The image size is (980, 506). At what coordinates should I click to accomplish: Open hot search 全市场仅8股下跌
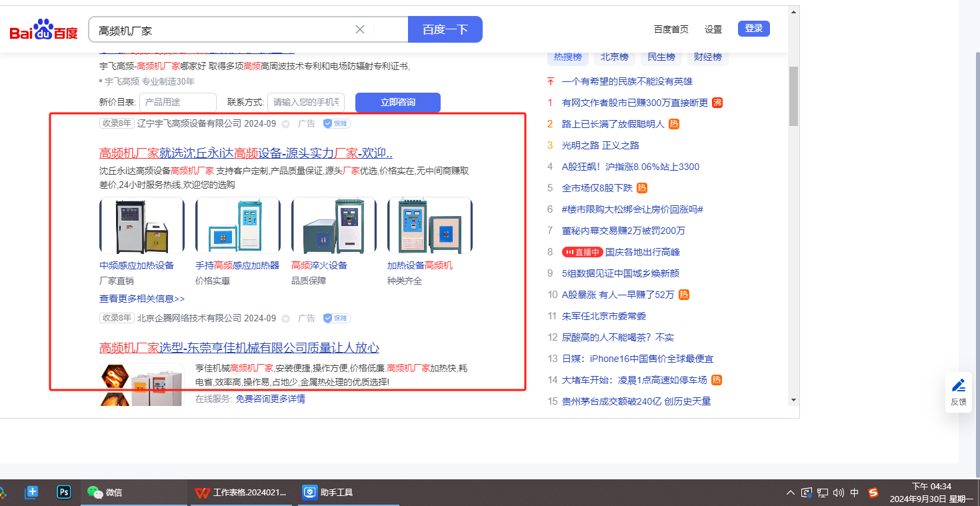tap(597, 188)
